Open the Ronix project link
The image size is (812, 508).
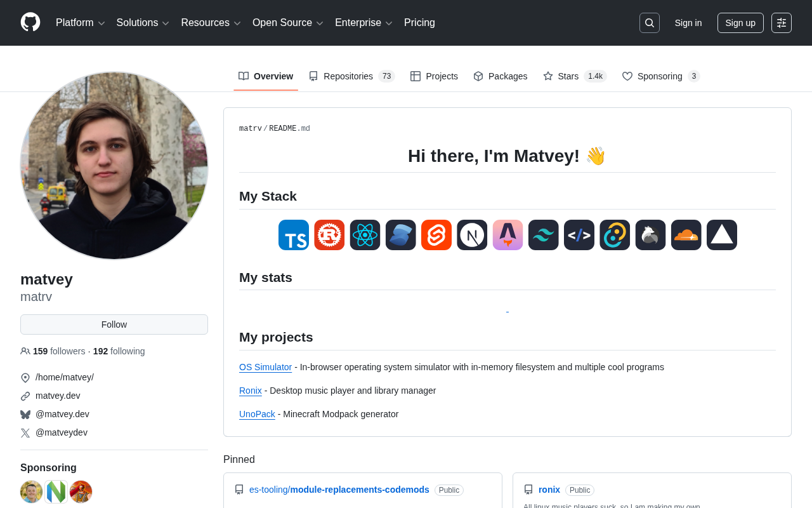click(251, 391)
